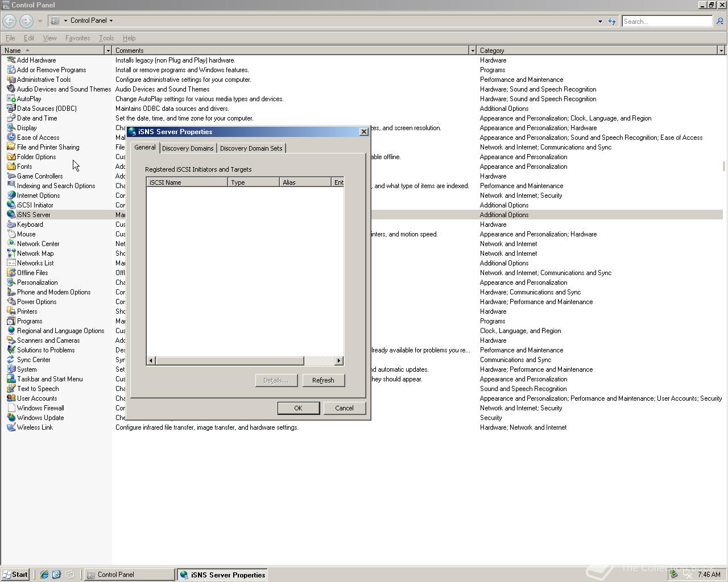Click the Type column header
This screenshot has height=582, width=728.
[253, 182]
